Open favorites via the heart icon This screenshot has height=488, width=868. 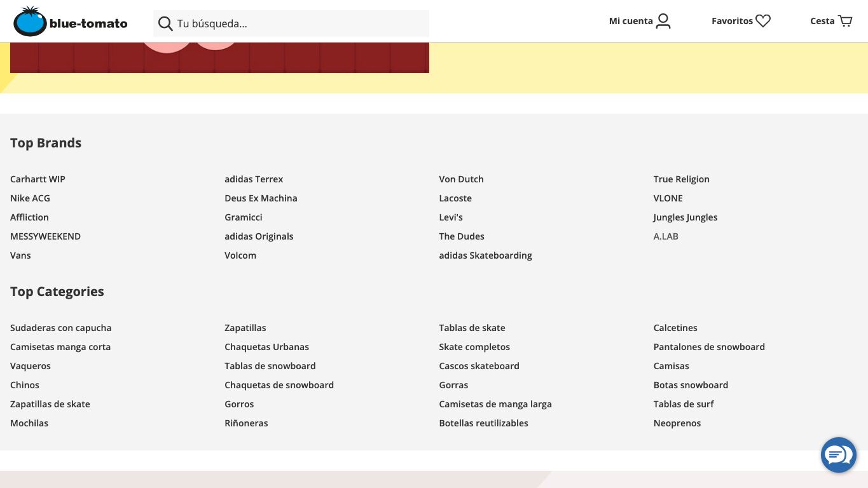point(763,21)
